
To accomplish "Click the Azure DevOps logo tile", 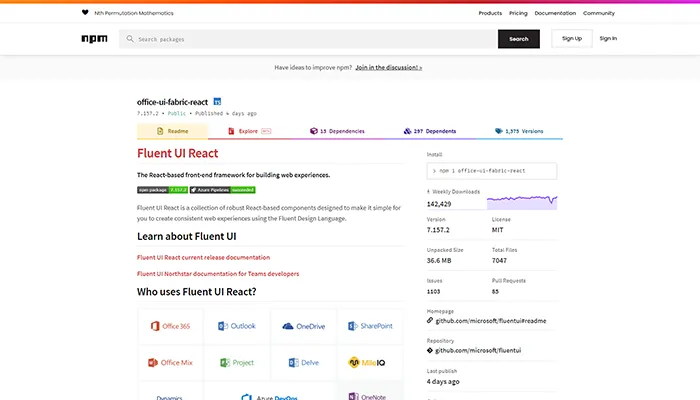I will 270,393.
